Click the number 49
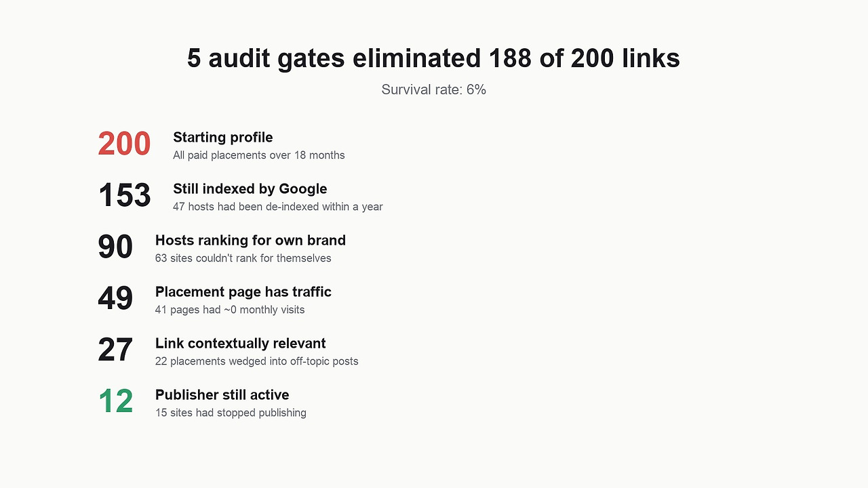The height and width of the screenshot is (488, 868). tap(115, 298)
